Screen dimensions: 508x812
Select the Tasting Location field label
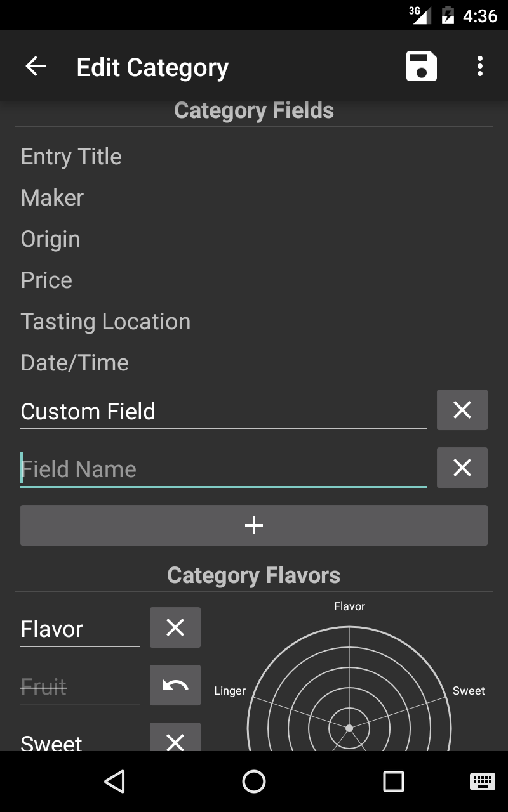coord(105,322)
